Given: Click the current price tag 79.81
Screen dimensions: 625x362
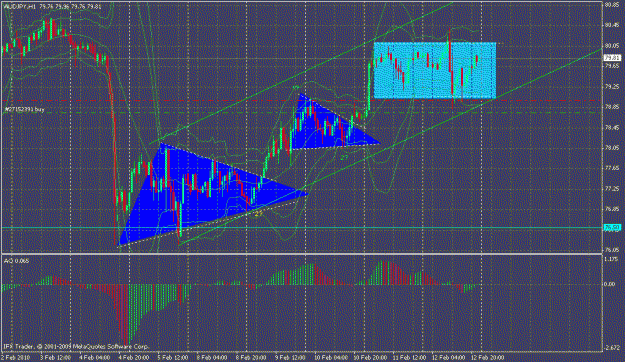Looking at the screenshot, I should click(612, 58).
